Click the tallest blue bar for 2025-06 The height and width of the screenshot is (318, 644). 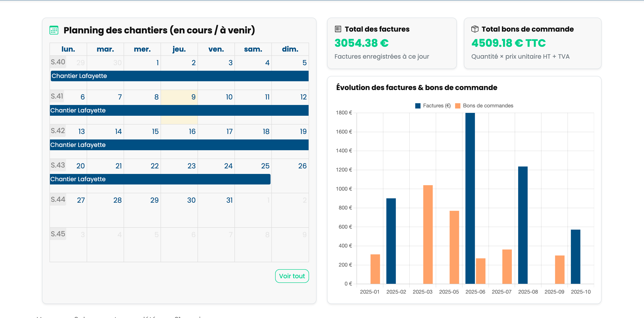[470, 198]
